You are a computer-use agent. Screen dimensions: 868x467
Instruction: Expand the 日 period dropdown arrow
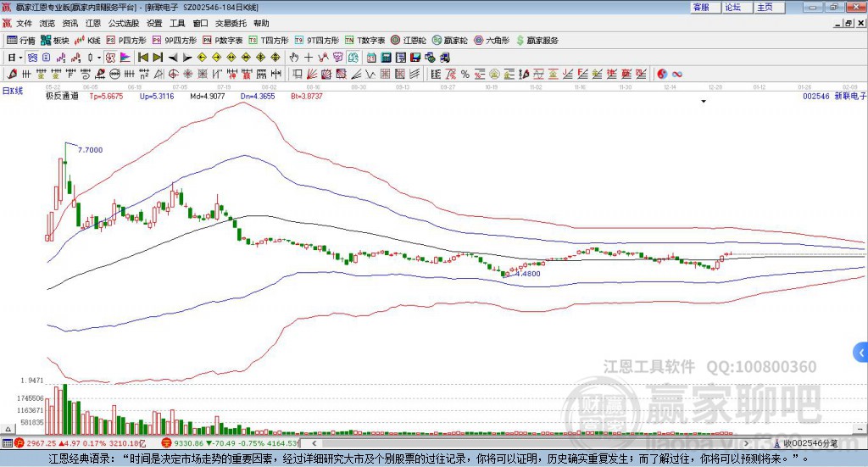[x=21, y=58]
